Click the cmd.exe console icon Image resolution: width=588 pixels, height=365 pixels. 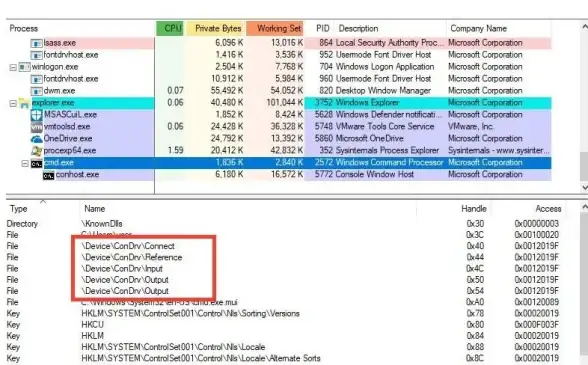pos(36,164)
